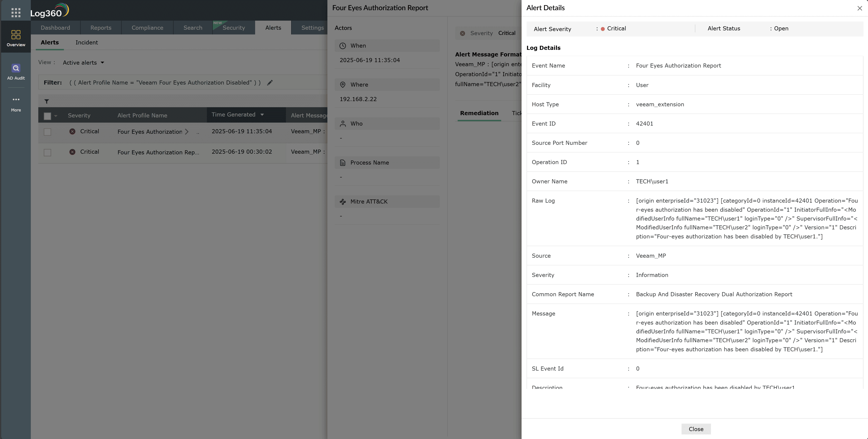Click the Where location pin icon
This screenshot has width=868, height=439.
pos(343,84)
